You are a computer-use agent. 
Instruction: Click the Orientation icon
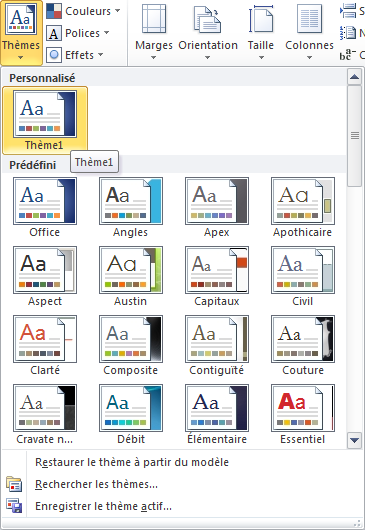click(207, 20)
